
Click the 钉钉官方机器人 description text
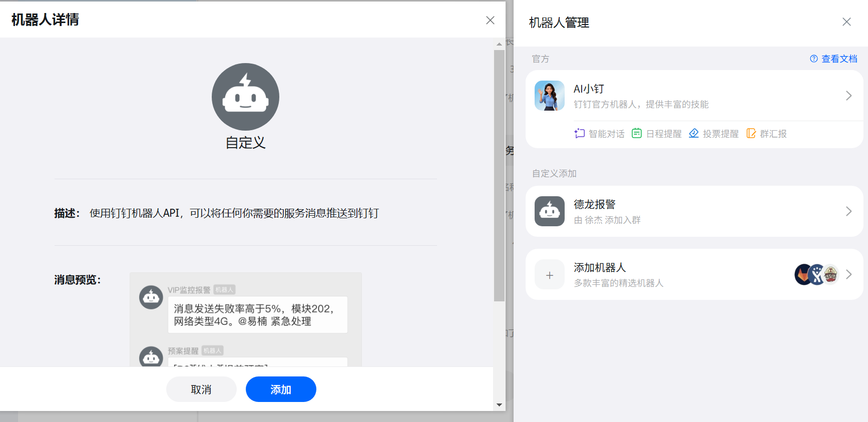641,104
